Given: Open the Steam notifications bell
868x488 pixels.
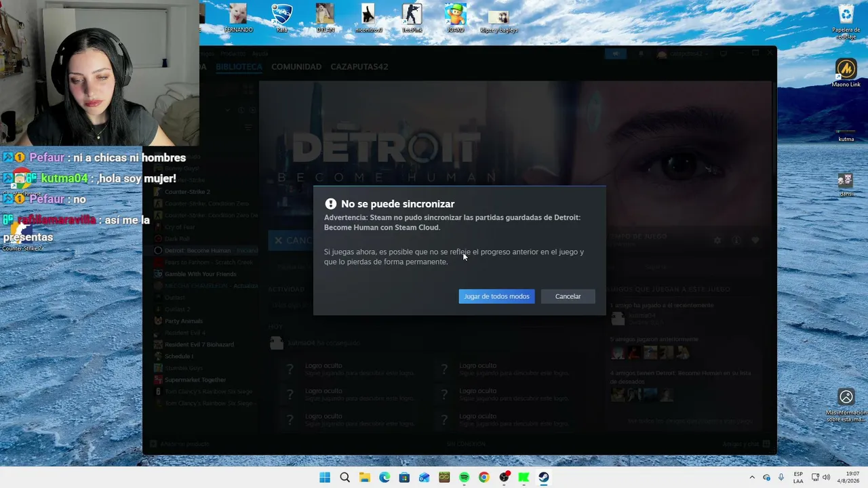Looking at the screenshot, I should pyautogui.click(x=641, y=54).
